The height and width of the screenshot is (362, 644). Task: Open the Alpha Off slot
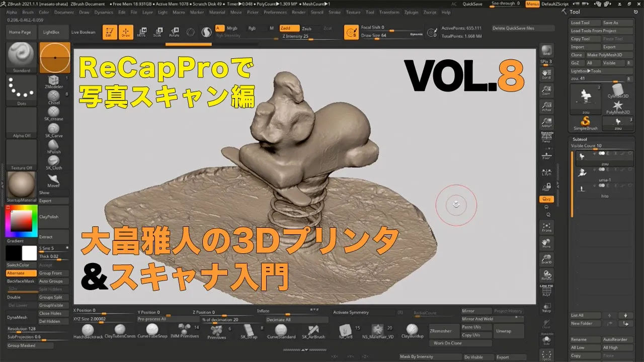point(21,123)
